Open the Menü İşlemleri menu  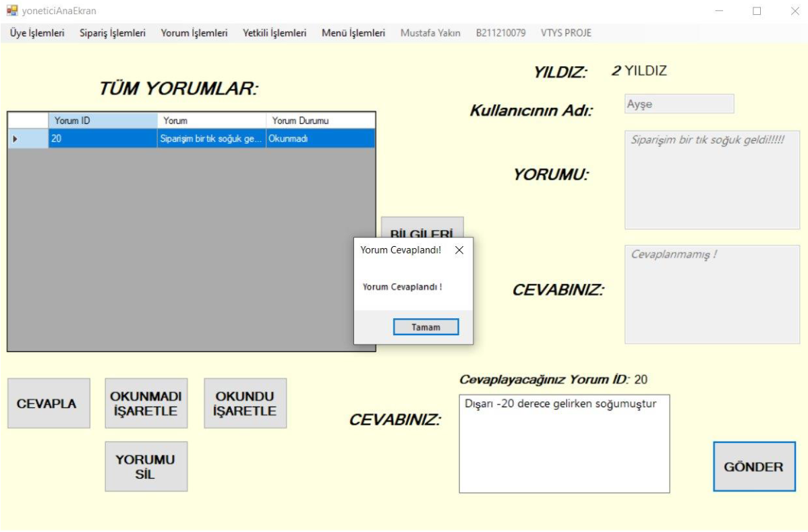tap(353, 33)
